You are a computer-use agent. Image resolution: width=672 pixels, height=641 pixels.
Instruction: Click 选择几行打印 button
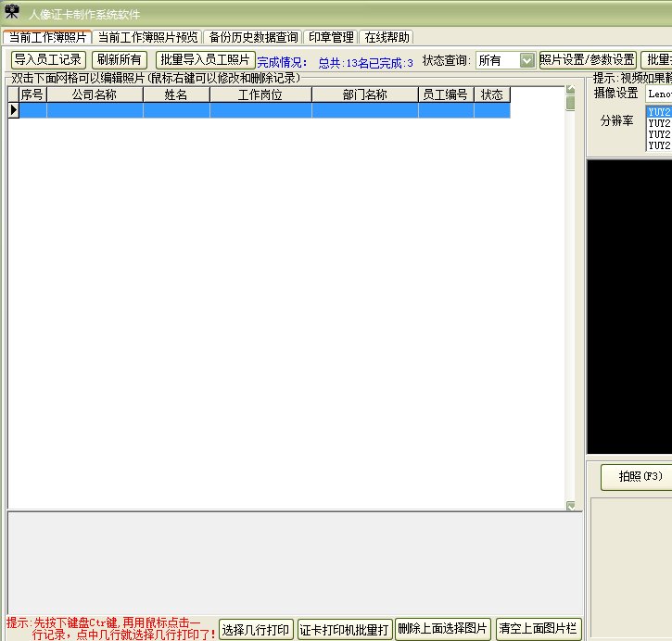click(256, 630)
